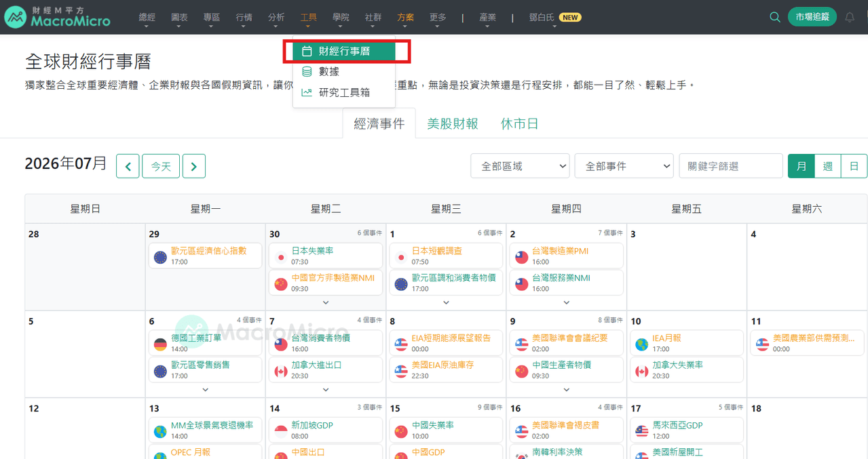868x459 pixels.
Task: Expand more events on day 6
Action: tap(205, 390)
